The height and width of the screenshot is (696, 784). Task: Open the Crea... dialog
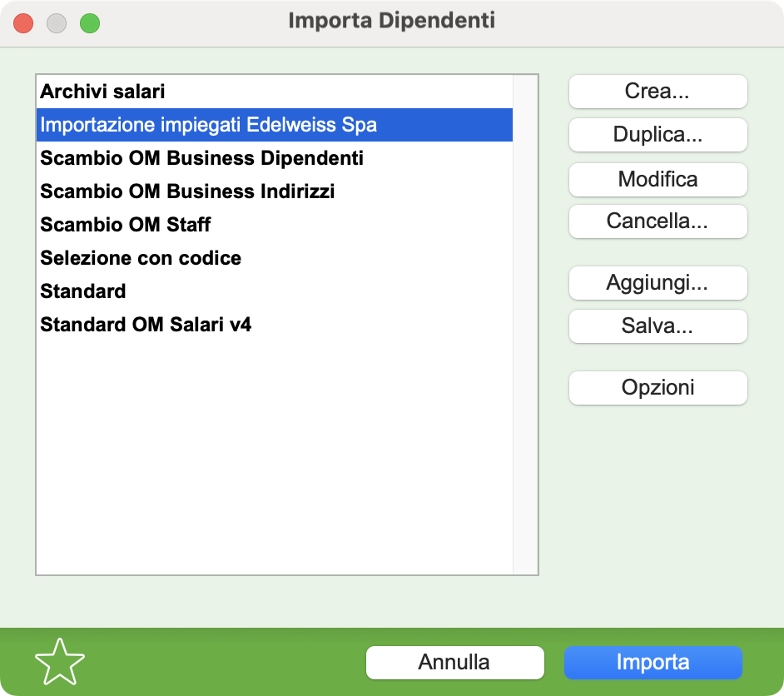tap(658, 92)
